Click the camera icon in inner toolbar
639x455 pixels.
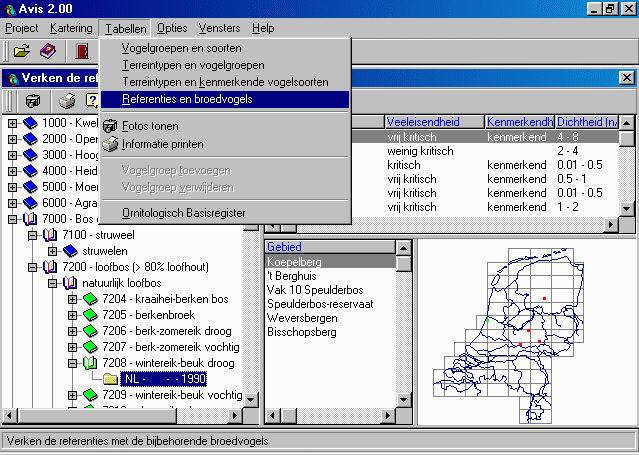[x=33, y=101]
